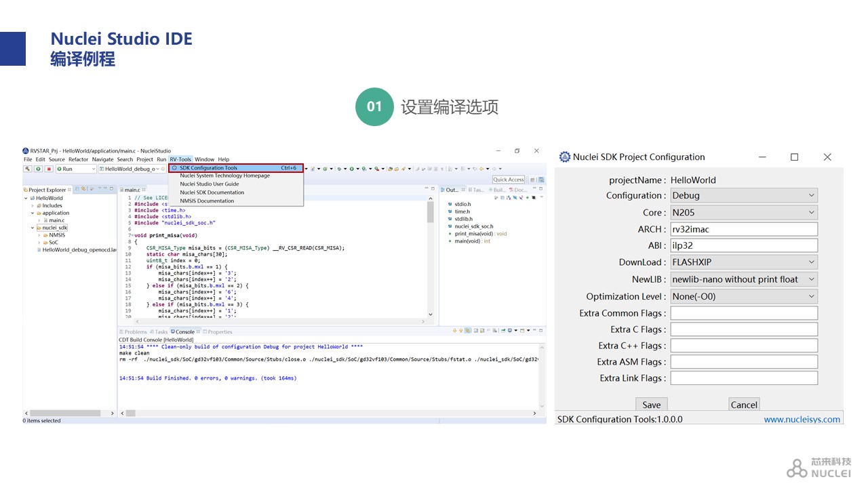Choose Nuclei Studio User Guide menu entry
The width and height of the screenshot is (868, 488).
210,184
